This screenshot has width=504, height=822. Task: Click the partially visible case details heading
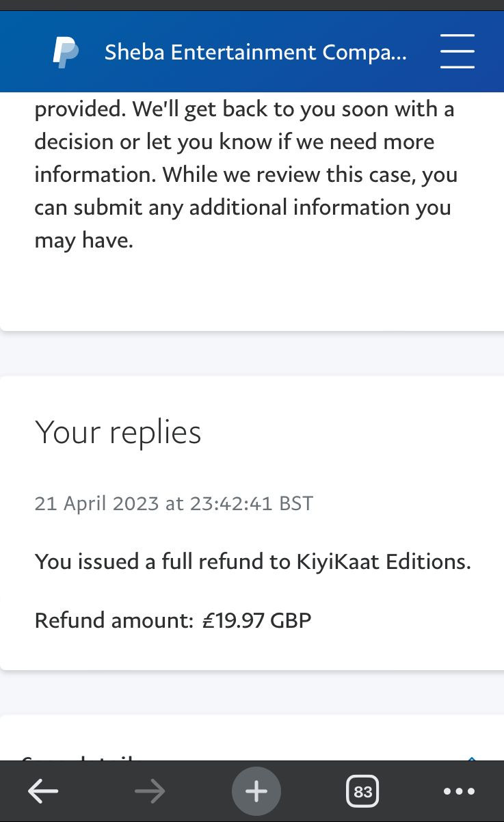81,756
